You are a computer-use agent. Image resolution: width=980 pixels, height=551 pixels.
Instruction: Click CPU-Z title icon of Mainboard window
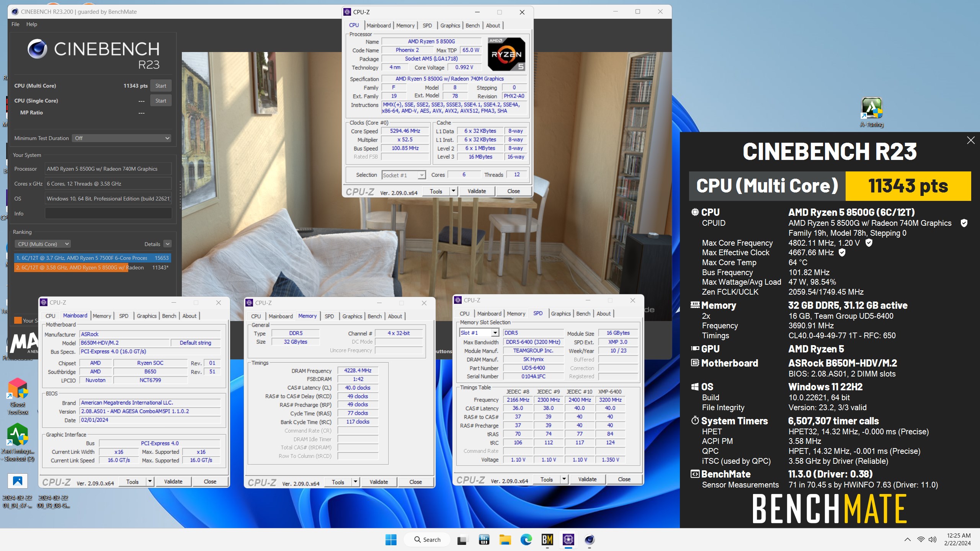point(44,302)
